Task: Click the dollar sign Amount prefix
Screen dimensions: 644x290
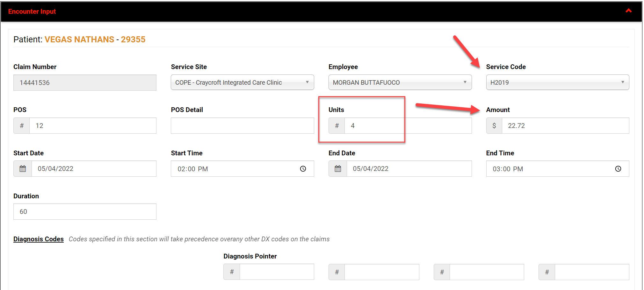Action: [494, 126]
